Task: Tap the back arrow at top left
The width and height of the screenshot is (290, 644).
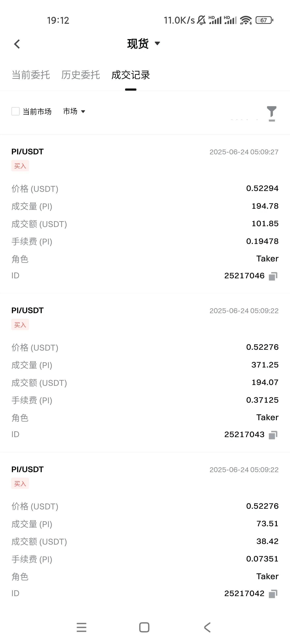Action: (17, 44)
